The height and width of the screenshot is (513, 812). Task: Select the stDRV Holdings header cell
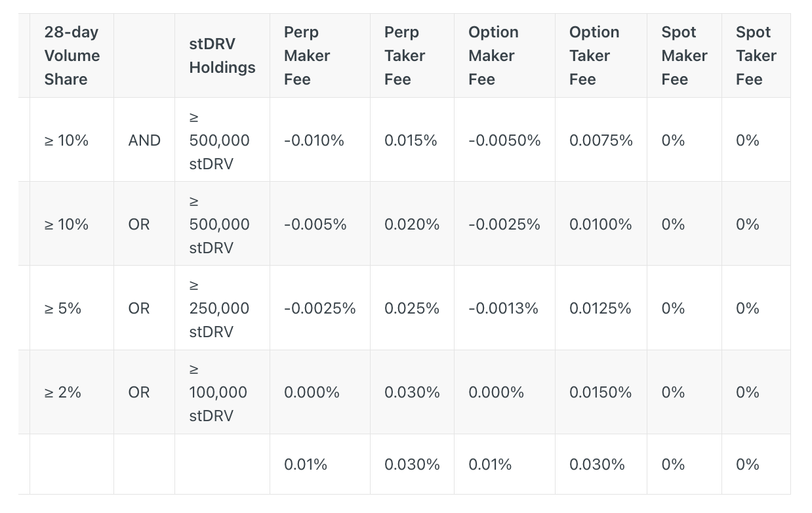(x=222, y=56)
